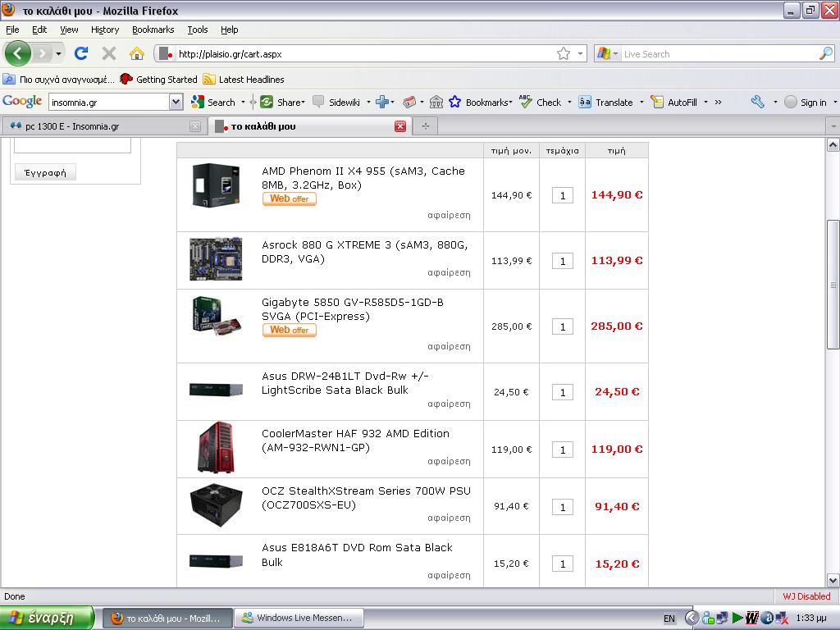Click the Stop loading X icon

[x=109, y=53]
